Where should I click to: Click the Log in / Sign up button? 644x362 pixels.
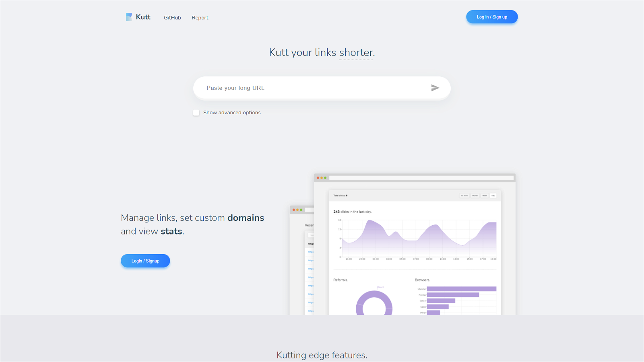[x=492, y=17]
